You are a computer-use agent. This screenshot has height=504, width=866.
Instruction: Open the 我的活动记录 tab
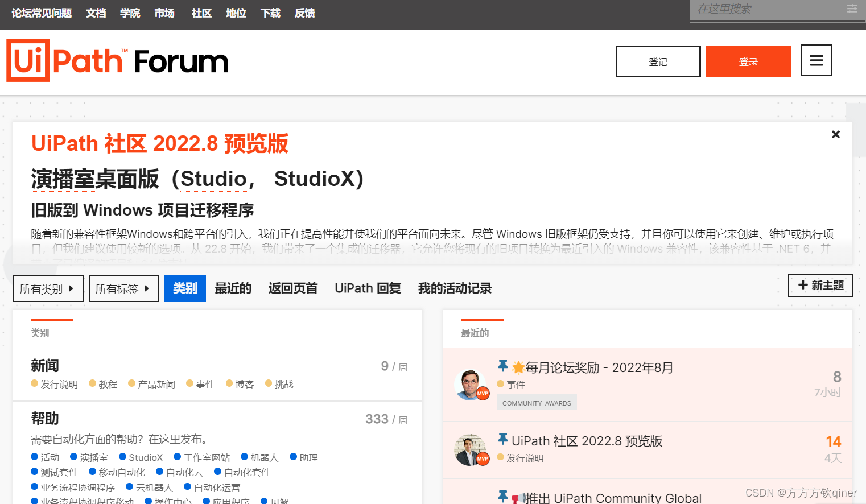[x=454, y=288]
